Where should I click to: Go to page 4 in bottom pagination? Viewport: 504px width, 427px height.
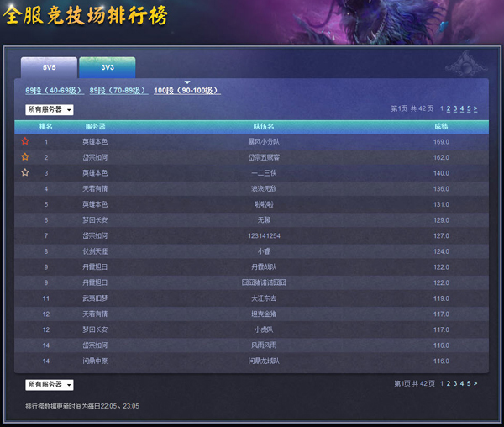click(462, 384)
